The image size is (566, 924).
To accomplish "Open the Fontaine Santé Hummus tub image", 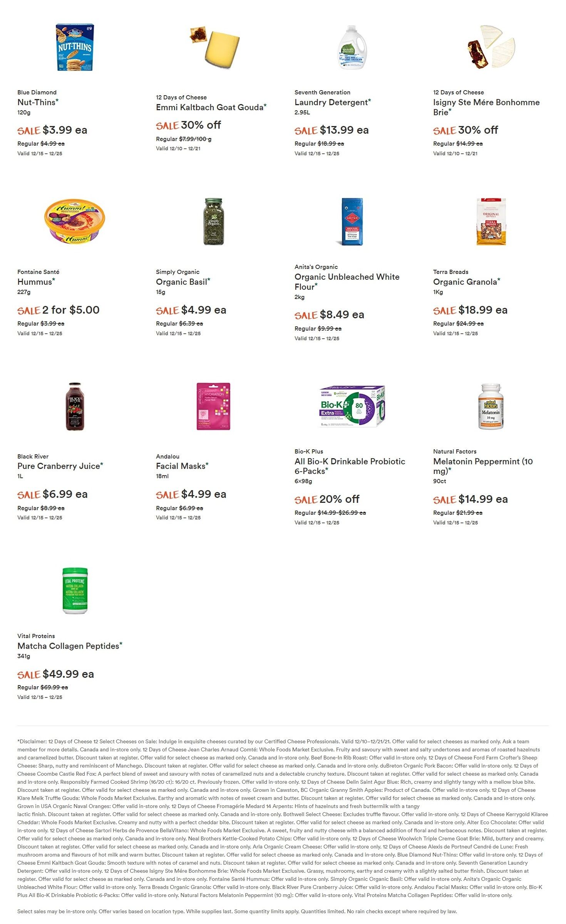I will coord(75,222).
